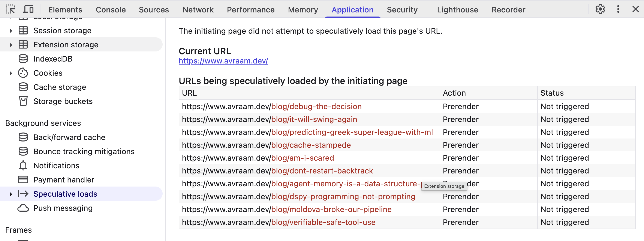Select Bounce tracking mitigations in sidebar

pos(84,151)
